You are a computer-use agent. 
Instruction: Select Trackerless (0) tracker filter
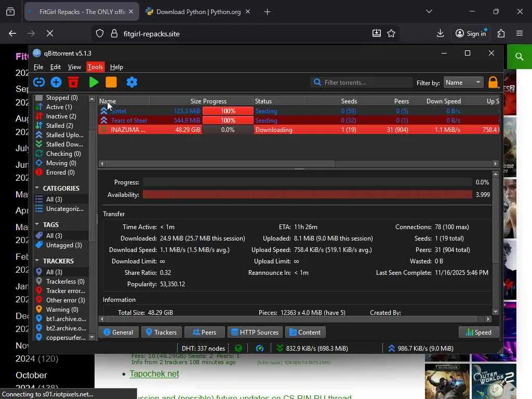(61, 281)
